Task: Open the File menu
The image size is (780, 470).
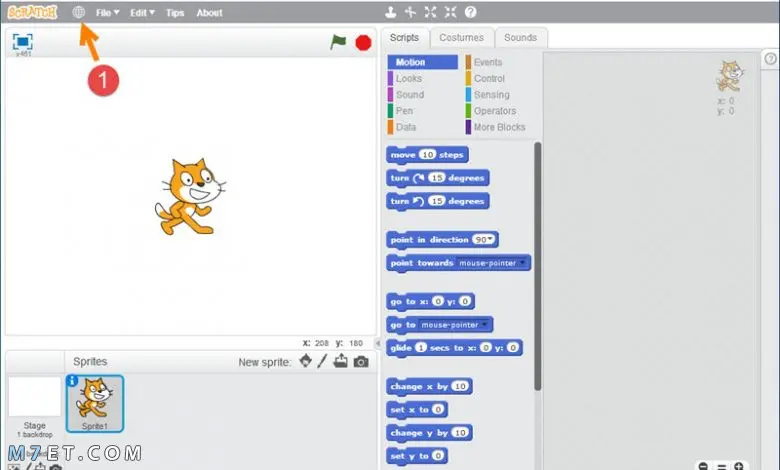Action: point(107,13)
